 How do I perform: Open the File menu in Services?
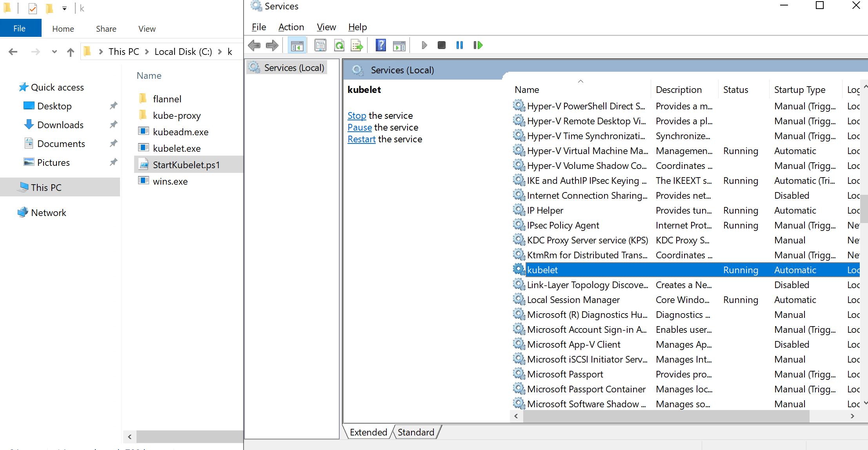[259, 27]
